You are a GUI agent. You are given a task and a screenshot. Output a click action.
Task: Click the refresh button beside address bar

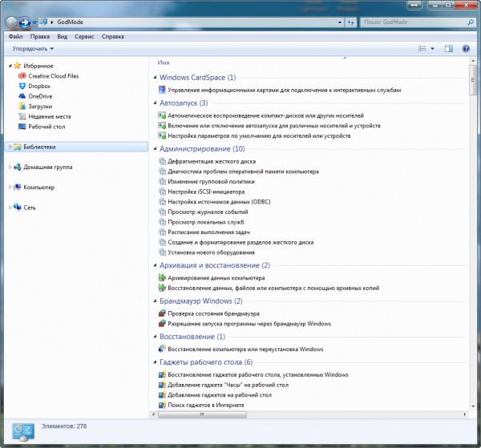pyautogui.click(x=350, y=22)
